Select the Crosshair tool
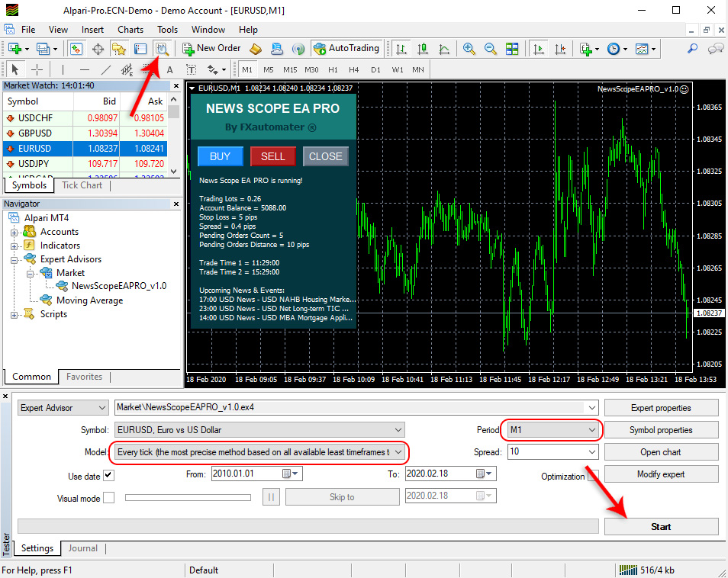This screenshot has height=578, width=728. point(37,69)
